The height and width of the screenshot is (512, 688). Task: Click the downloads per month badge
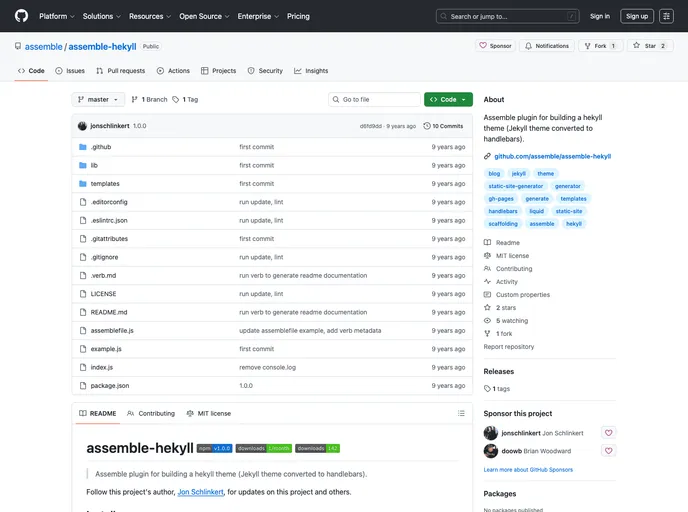click(264, 448)
